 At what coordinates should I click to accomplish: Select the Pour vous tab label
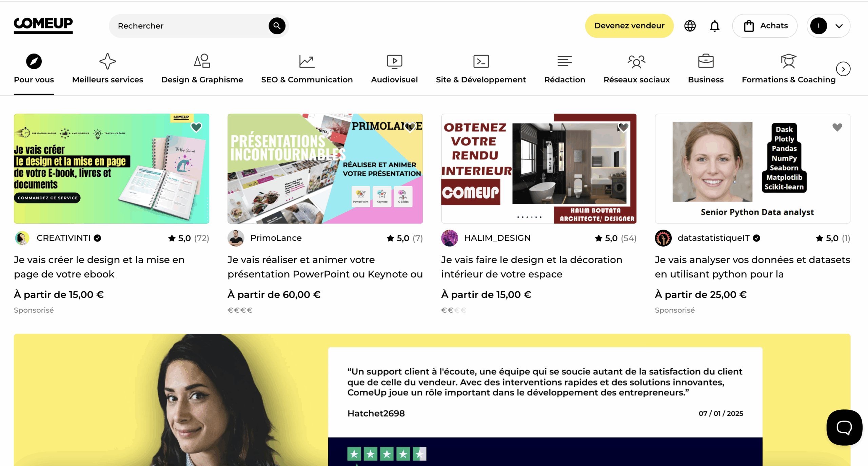click(34, 80)
